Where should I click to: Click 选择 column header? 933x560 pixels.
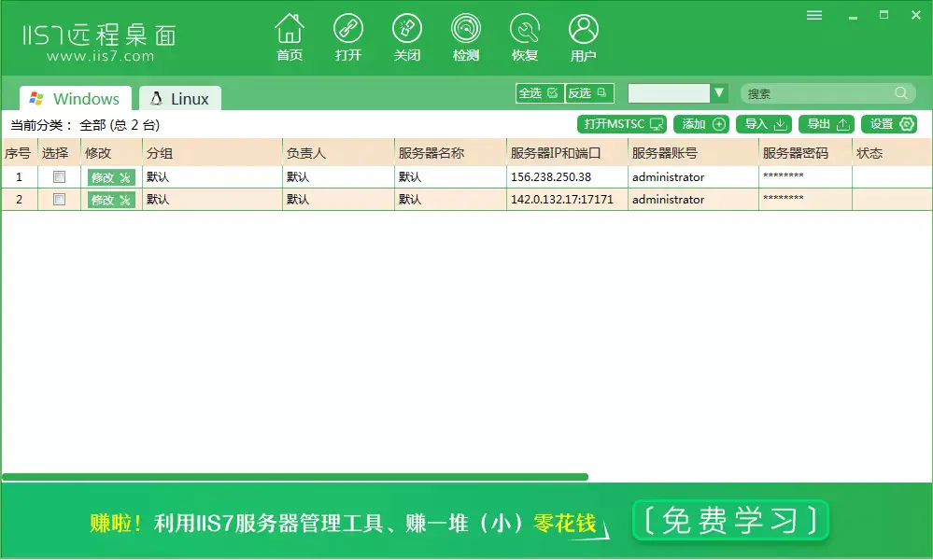coord(58,153)
